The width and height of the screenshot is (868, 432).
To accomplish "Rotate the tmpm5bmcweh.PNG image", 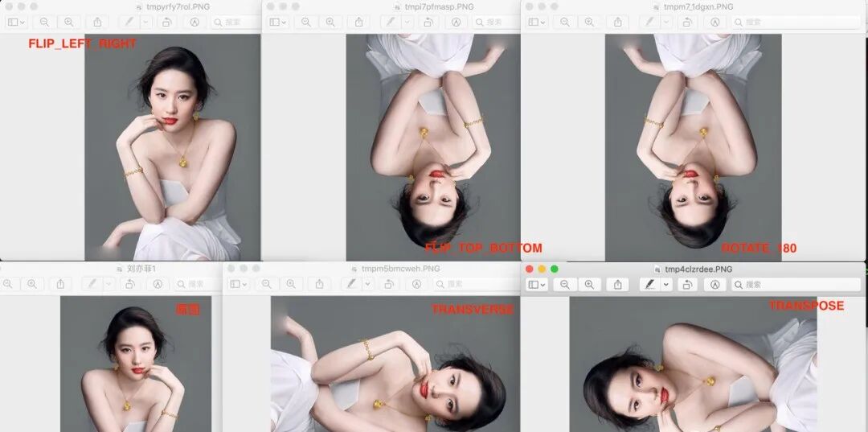I will (x=389, y=284).
